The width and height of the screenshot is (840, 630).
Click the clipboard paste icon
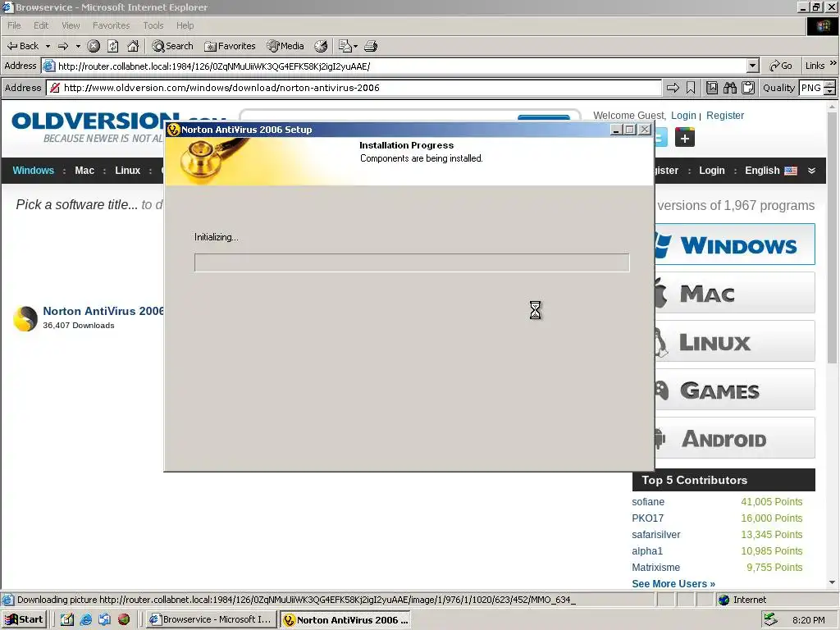click(748, 88)
